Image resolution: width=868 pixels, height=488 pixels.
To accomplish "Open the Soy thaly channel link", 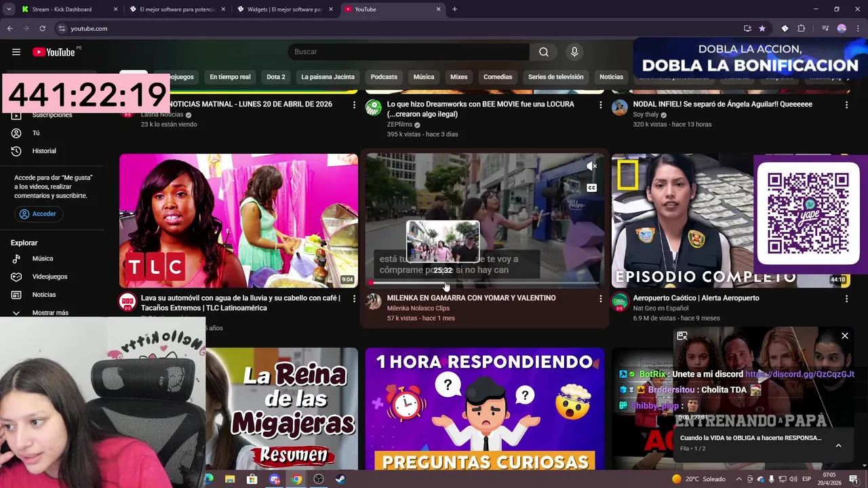I will (x=646, y=115).
